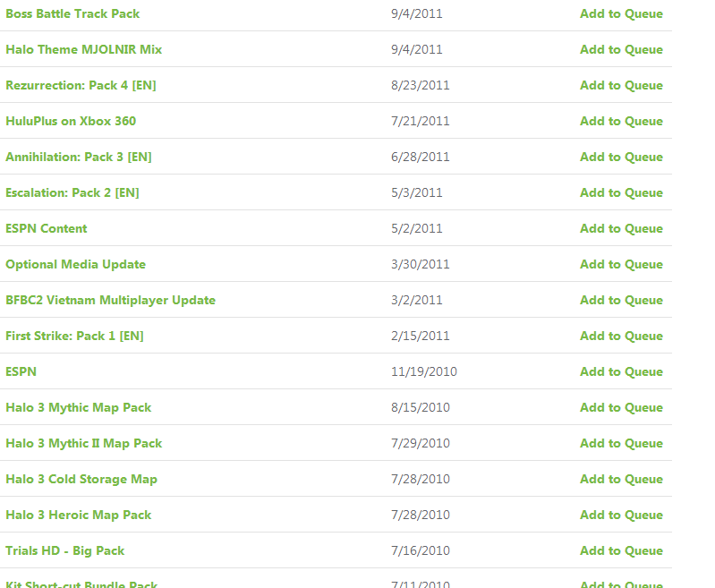The height and width of the screenshot is (588, 715).
Task: Select the 9/4/2011 date for Boss Battle Track Pack
Action: point(417,13)
